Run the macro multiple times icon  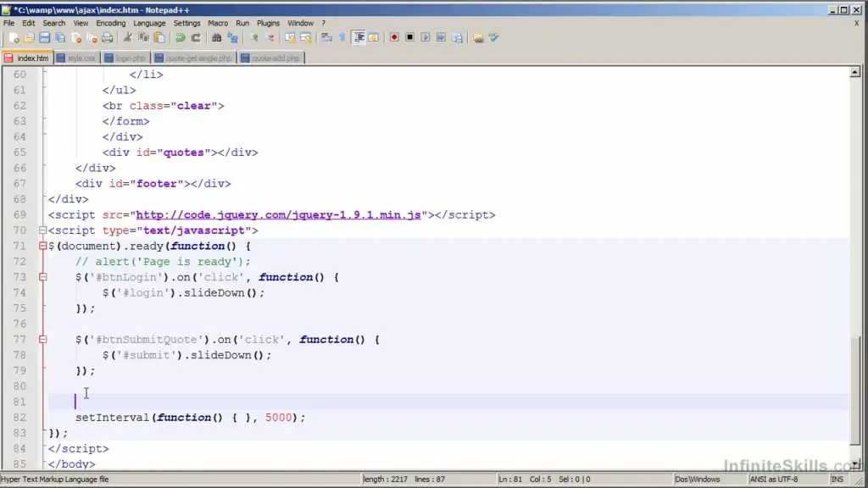pos(441,37)
